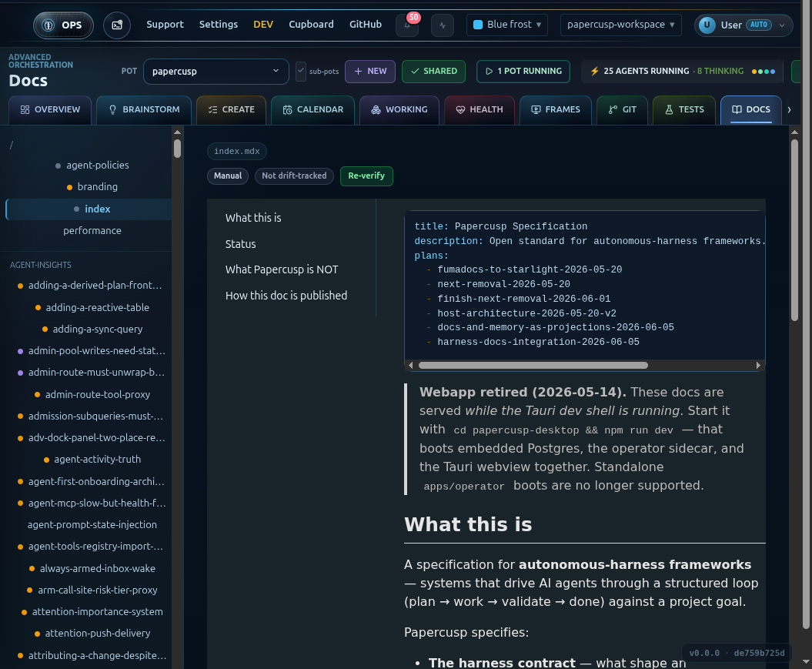Image resolution: width=812 pixels, height=669 pixels.
Task: Switch to the GIT tab
Action: [623, 110]
